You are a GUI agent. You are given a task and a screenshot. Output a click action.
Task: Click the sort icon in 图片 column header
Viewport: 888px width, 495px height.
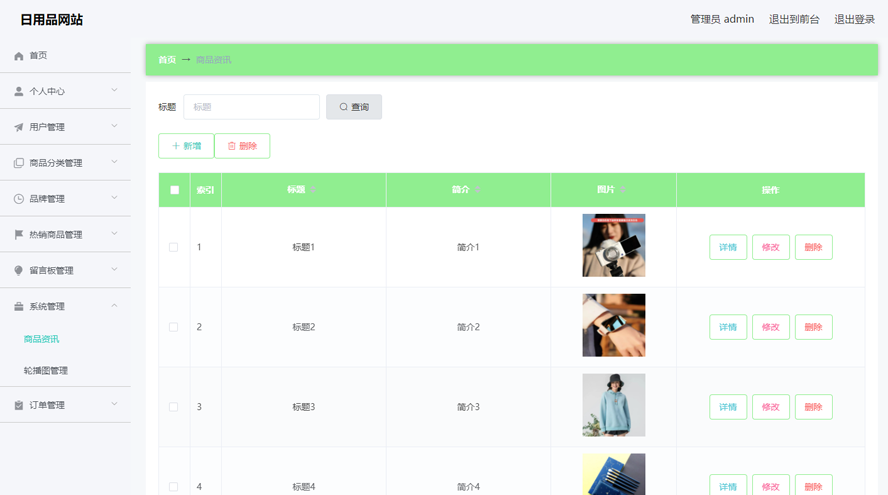(622, 190)
